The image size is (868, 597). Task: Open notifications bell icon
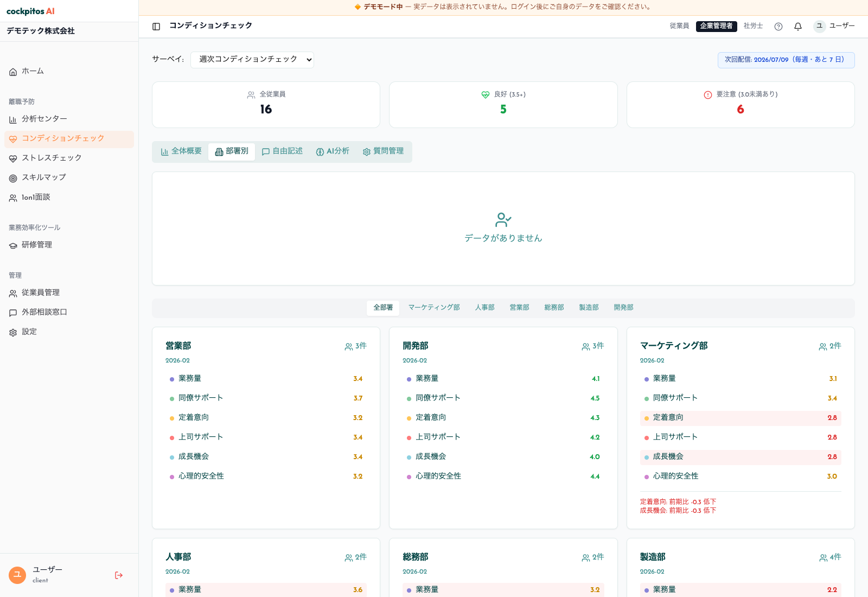click(798, 27)
